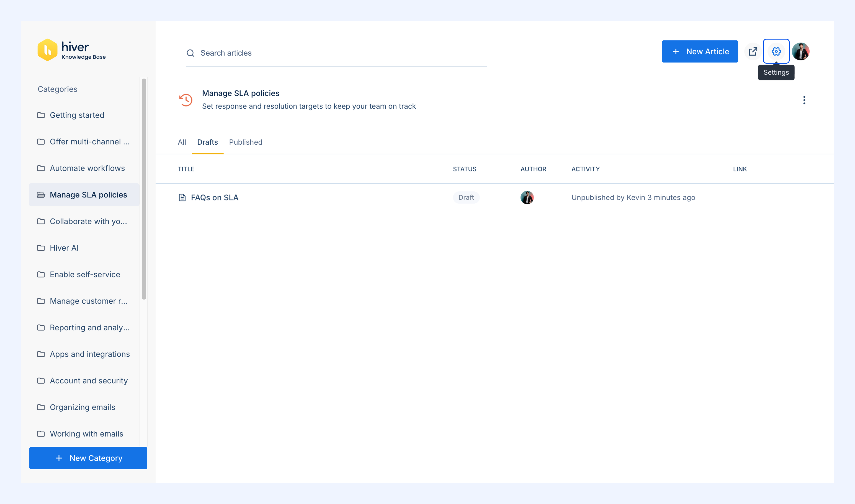Go to Enable self-service category
The height and width of the screenshot is (504, 855).
tap(84, 274)
